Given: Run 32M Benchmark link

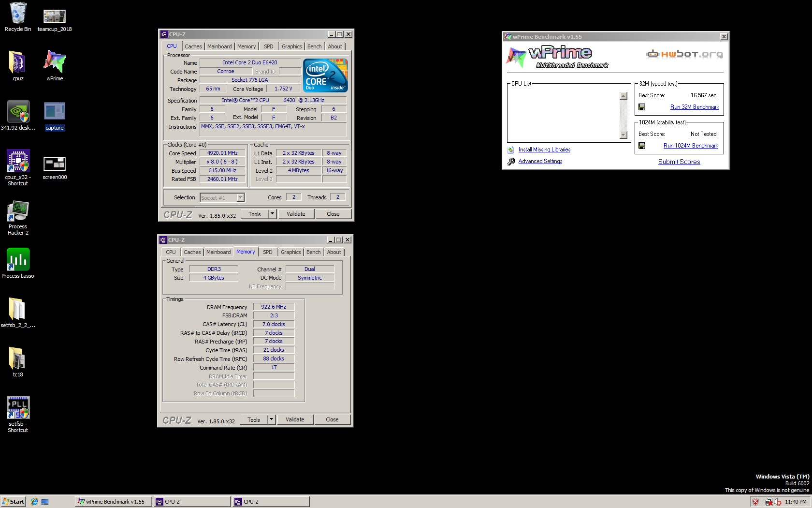Looking at the screenshot, I should coord(695,107).
